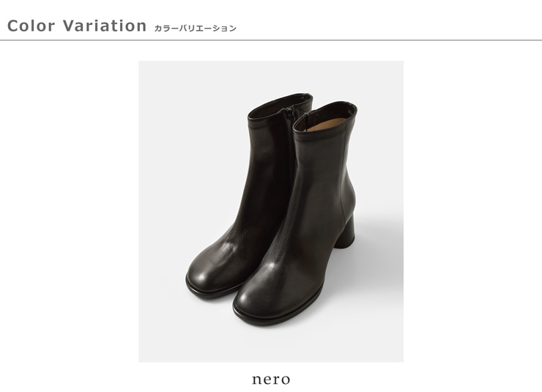Click the round heel of the right boot
The height and width of the screenshot is (392, 542).
click(x=344, y=230)
